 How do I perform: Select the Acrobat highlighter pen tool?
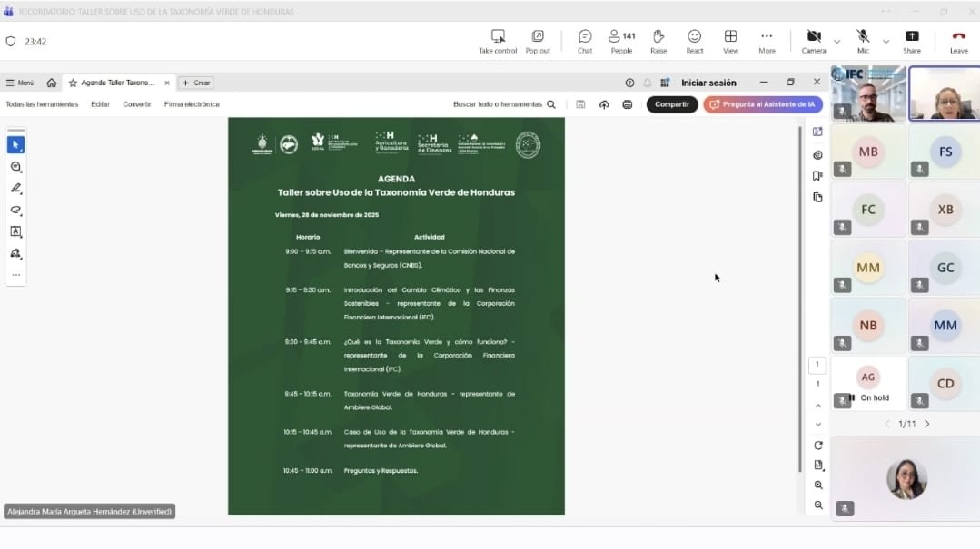click(15, 189)
